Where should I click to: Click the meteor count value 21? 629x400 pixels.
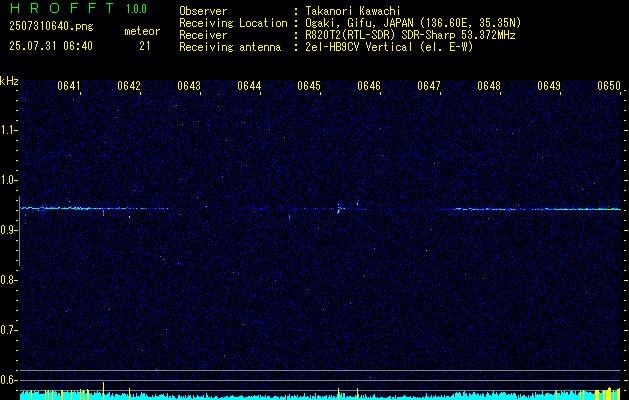(145, 46)
